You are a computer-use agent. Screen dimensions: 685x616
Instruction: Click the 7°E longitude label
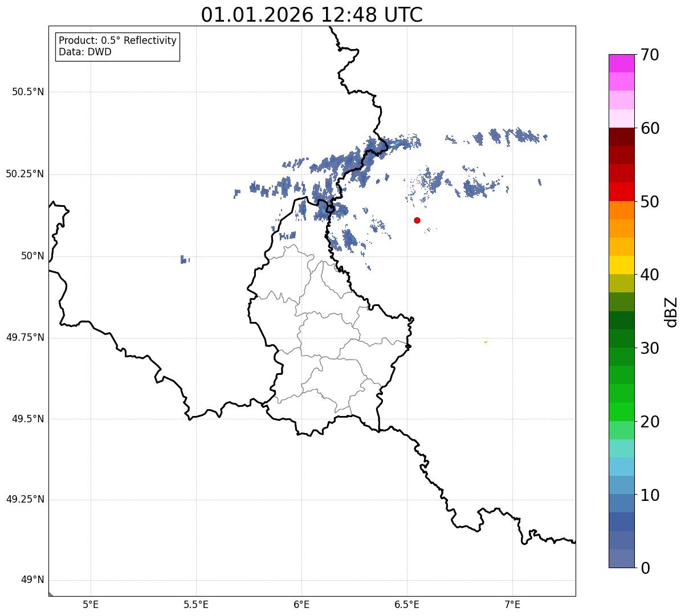coord(512,604)
